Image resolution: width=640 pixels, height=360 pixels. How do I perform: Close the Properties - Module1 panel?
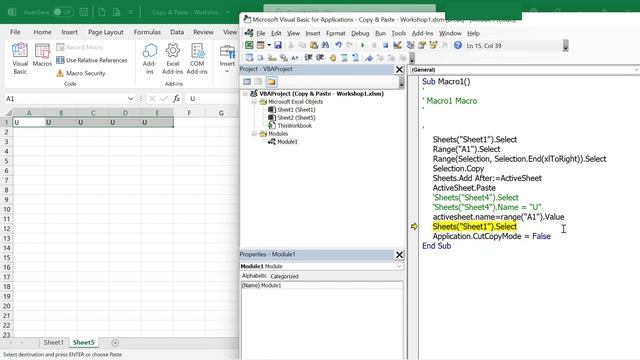[399, 255]
